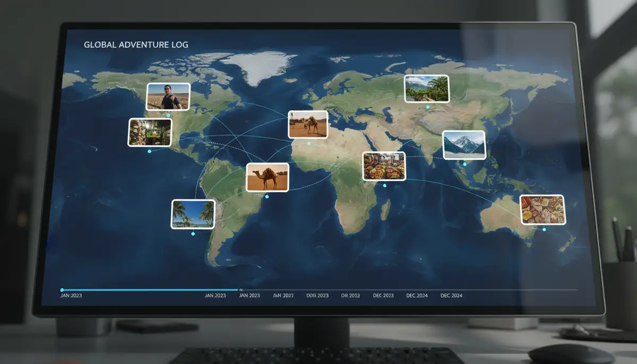Select the DEC 2024 date label
The height and width of the screenshot is (364, 637).
pyautogui.click(x=417, y=296)
